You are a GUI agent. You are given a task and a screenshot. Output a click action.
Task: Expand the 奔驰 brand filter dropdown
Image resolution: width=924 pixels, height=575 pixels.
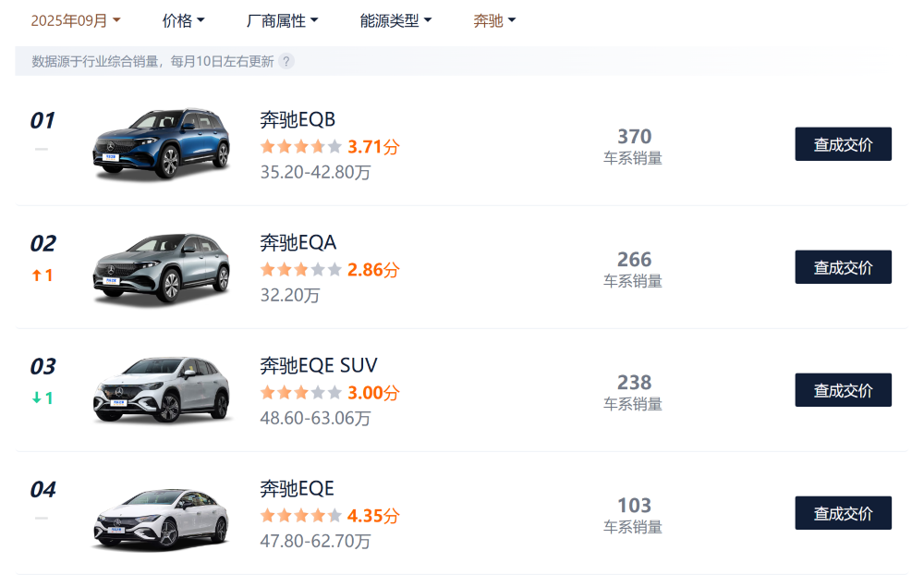click(493, 20)
